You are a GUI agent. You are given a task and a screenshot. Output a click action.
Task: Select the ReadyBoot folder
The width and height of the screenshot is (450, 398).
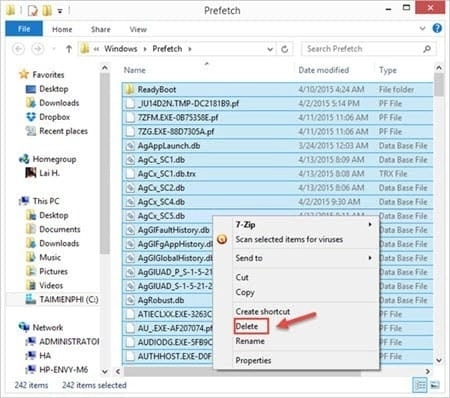pos(277,89)
